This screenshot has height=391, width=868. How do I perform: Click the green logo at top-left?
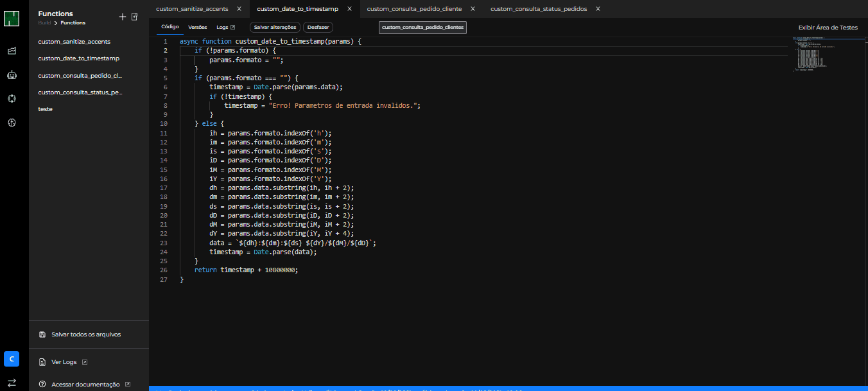(x=12, y=18)
